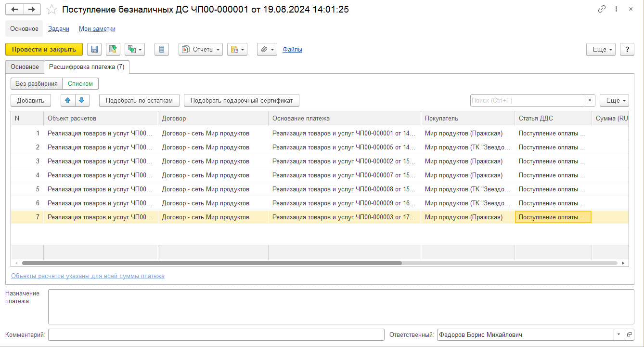Expand the 'Создать на основании' dropdown
This screenshot has width=644, height=347.
point(135,49)
